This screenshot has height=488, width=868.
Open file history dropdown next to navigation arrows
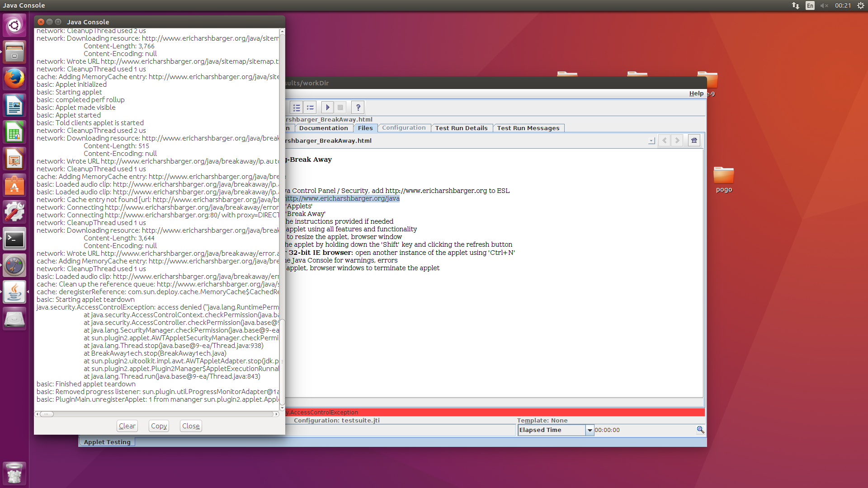tap(651, 141)
